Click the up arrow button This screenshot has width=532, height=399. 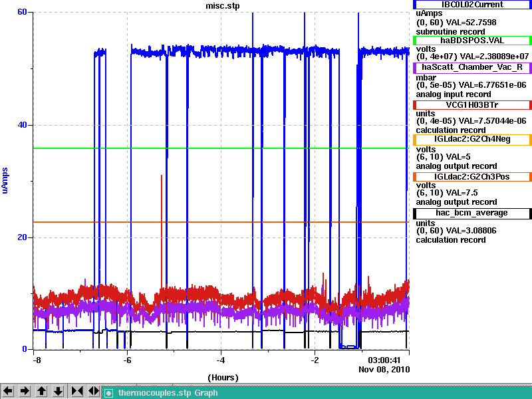pos(41,391)
